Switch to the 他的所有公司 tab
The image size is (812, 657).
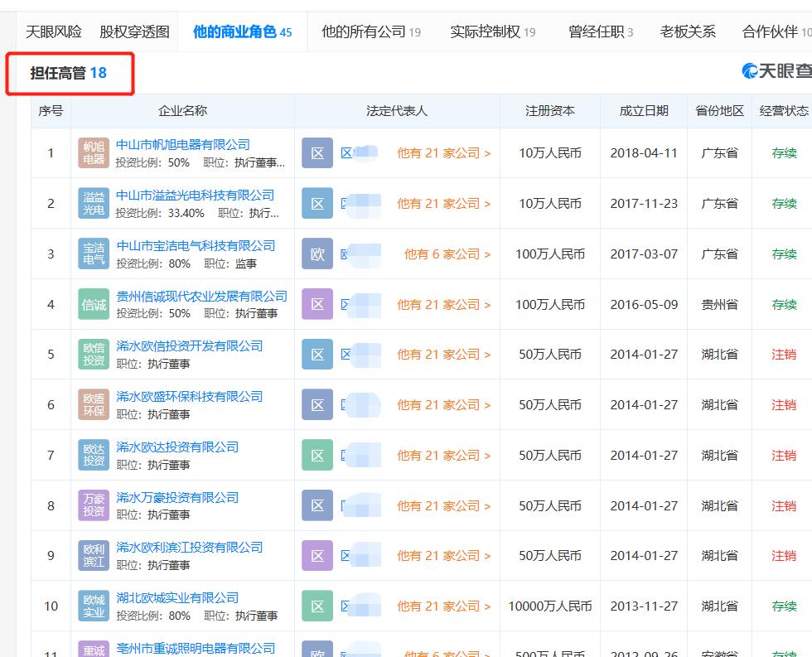(365, 31)
